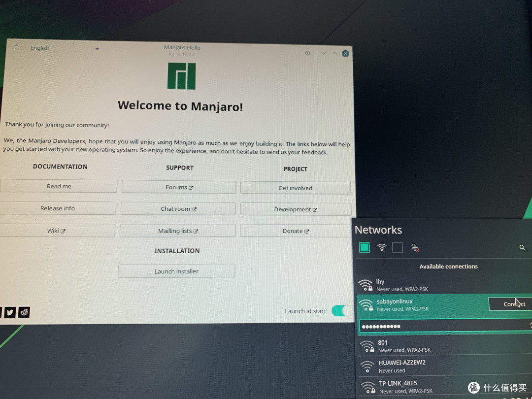Toggle the Wi-Fi enable checkbox in Networks

pyautogui.click(x=365, y=247)
